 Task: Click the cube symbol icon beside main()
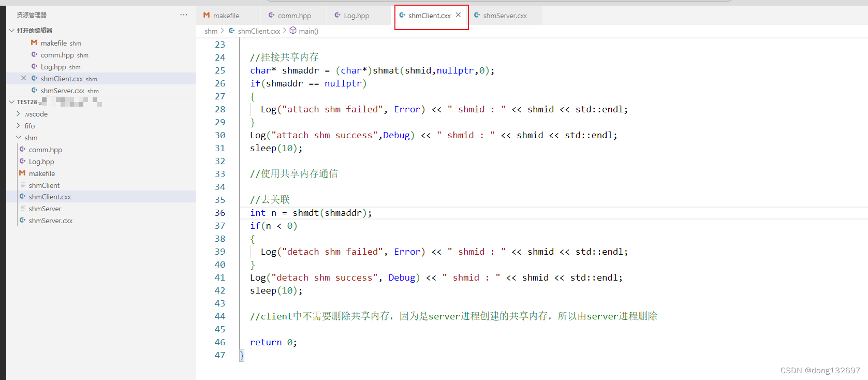[293, 31]
